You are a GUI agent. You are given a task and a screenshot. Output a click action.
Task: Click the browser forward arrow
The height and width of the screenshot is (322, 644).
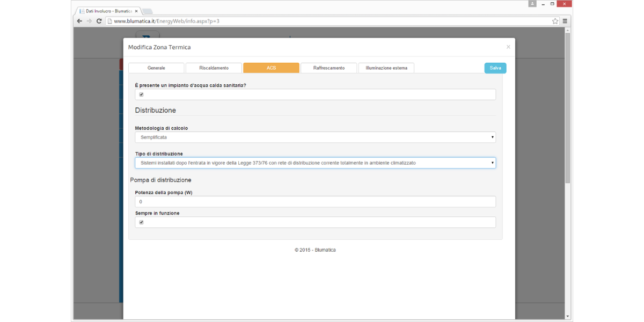pos(89,21)
